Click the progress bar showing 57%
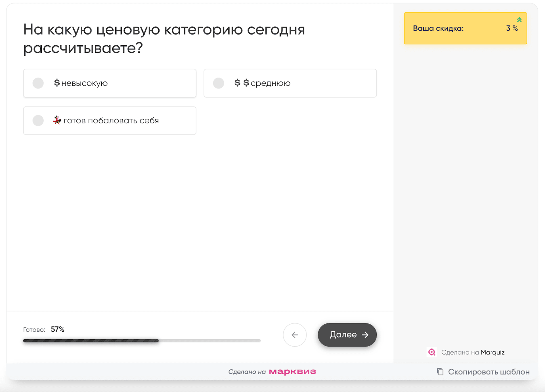Image resolution: width=545 pixels, height=392 pixels. (x=141, y=340)
